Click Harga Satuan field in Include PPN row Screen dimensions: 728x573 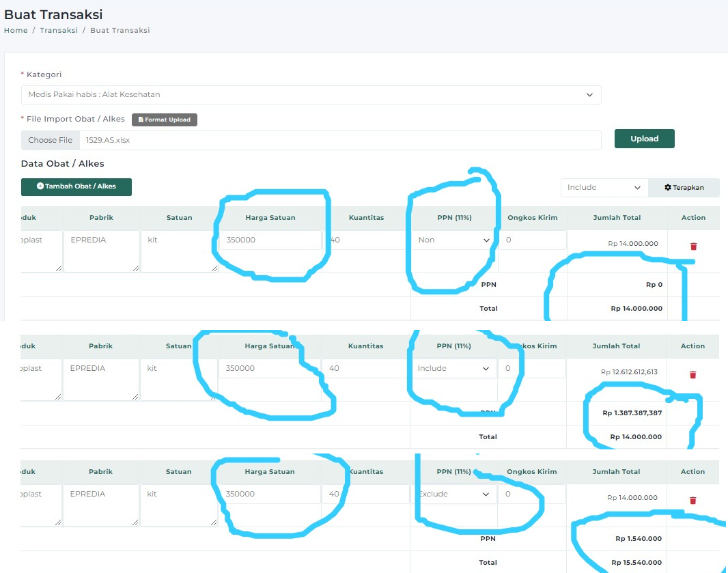pos(269,368)
